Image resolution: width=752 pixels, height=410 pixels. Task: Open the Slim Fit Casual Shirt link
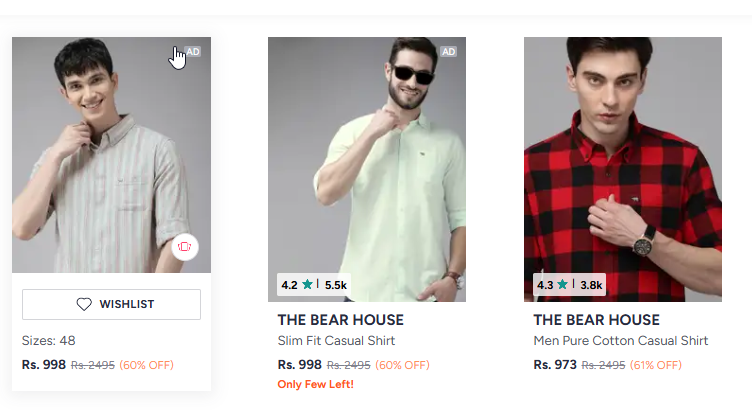(336, 341)
